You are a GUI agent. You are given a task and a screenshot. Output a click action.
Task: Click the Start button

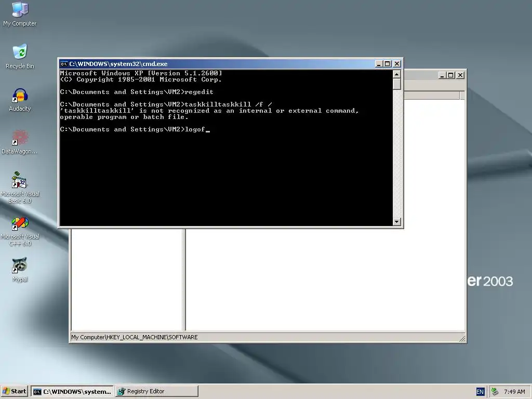tap(15, 391)
